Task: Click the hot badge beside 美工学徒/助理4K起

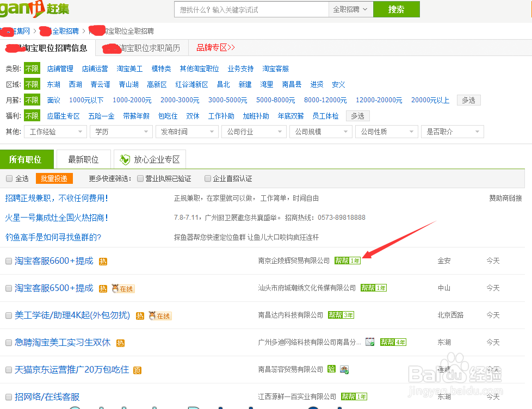Action: coord(140,316)
